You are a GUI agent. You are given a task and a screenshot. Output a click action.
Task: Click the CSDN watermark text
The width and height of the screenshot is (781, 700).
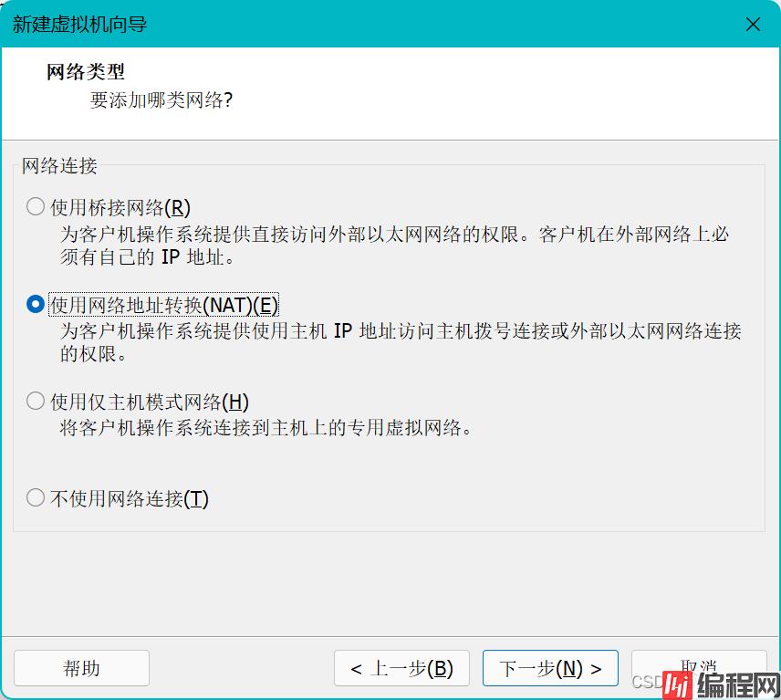click(646, 682)
